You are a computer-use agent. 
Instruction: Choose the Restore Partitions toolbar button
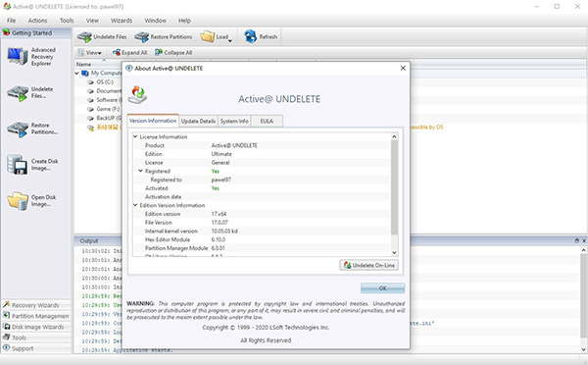[164, 37]
